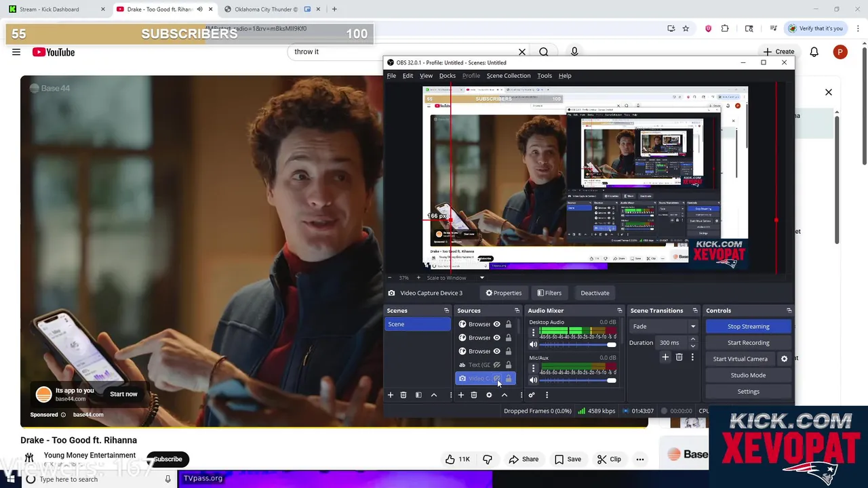Click YouTube search magnifier icon
Viewport: 868px width, 488px height.
pyautogui.click(x=544, y=52)
